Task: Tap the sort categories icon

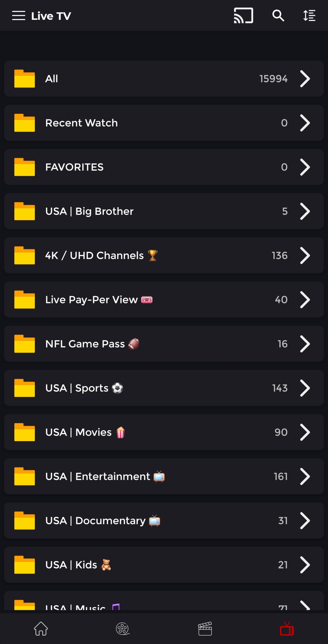Action: [309, 16]
